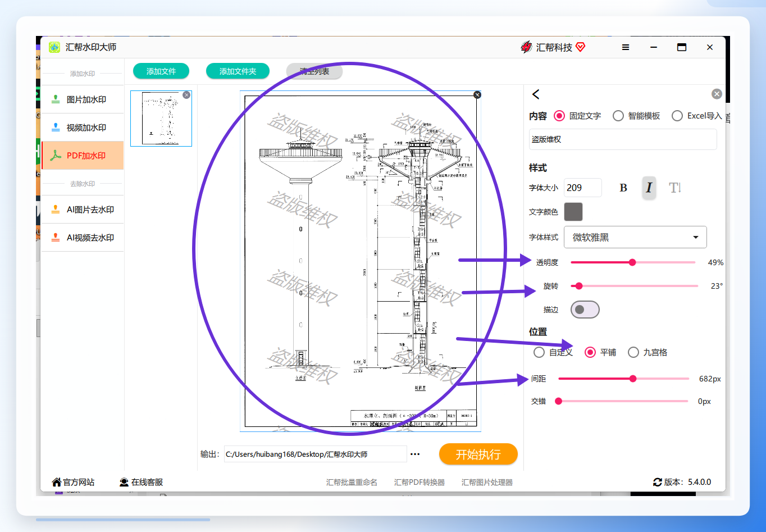766x532 pixels.
Task: Open the hamburger menu in title bar
Action: (x=626, y=47)
